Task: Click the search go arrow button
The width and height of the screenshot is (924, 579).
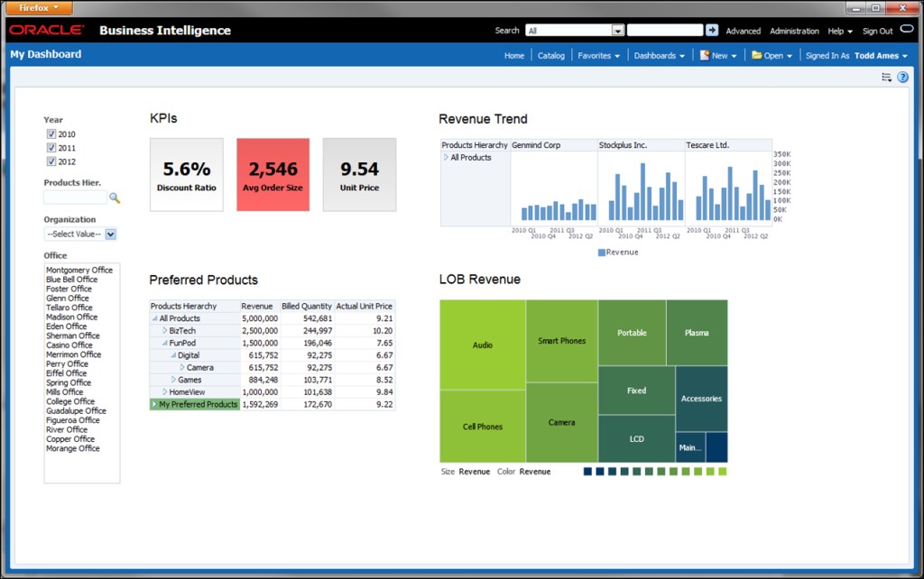Action: pos(712,30)
